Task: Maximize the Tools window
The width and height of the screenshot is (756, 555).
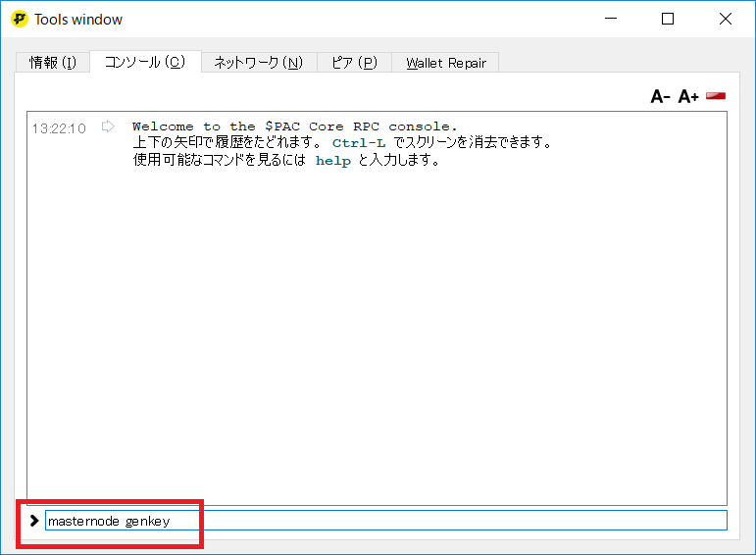Action: tap(668, 19)
